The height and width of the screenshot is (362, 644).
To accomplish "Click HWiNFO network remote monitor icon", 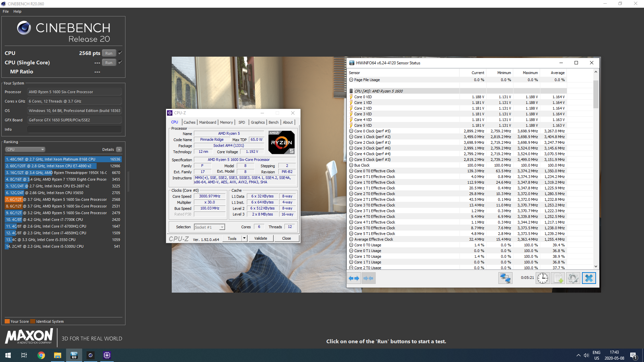I will pos(505,278).
